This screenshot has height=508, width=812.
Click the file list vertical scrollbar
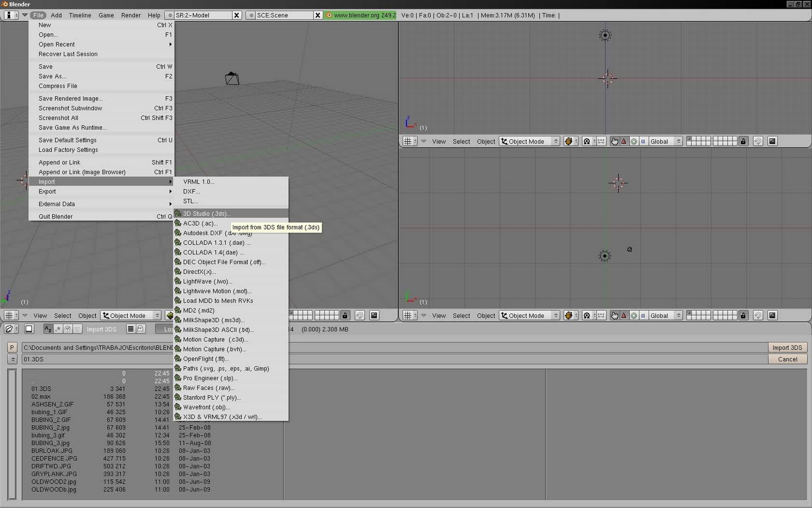(x=12, y=434)
